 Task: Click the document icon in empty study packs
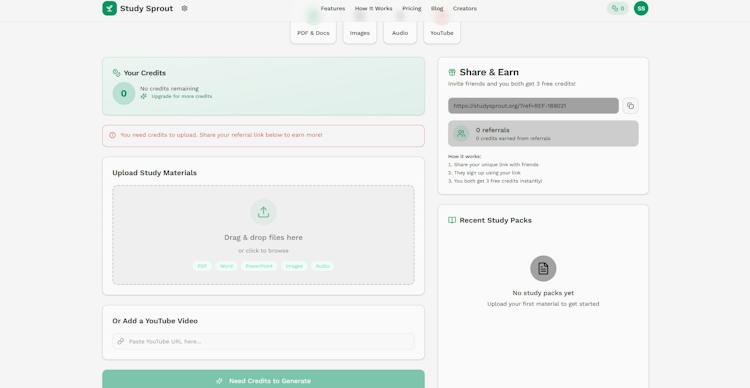[x=543, y=268]
